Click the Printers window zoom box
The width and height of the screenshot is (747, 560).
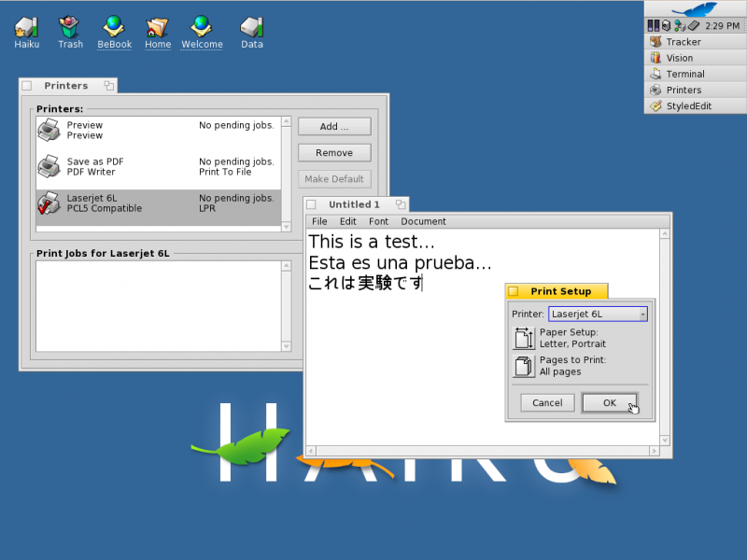tap(109, 86)
